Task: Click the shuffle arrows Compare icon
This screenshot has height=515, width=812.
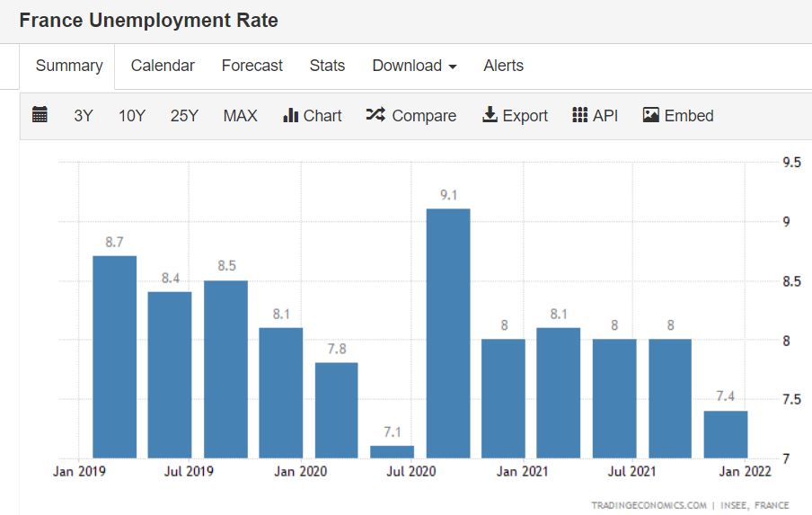Action: [x=375, y=114]
